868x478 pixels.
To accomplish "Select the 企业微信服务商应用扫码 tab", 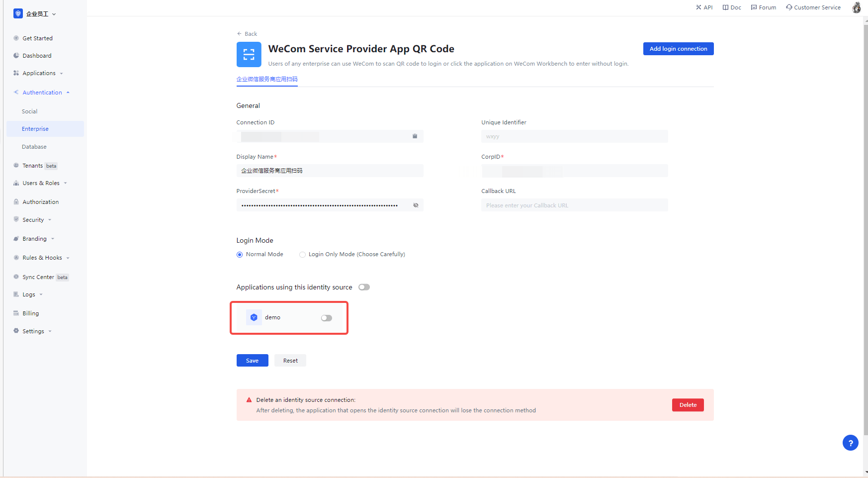I will coord(267,79).
